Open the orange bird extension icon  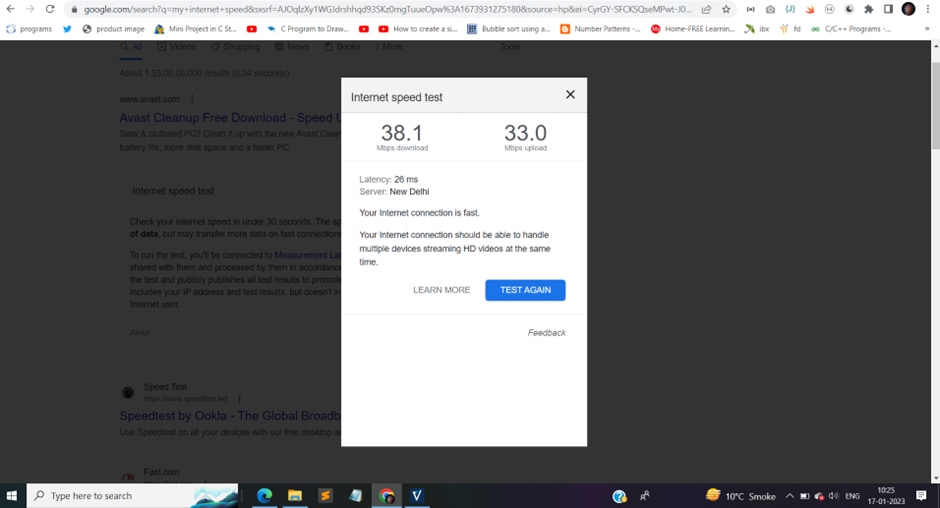[x=810, y=10]
